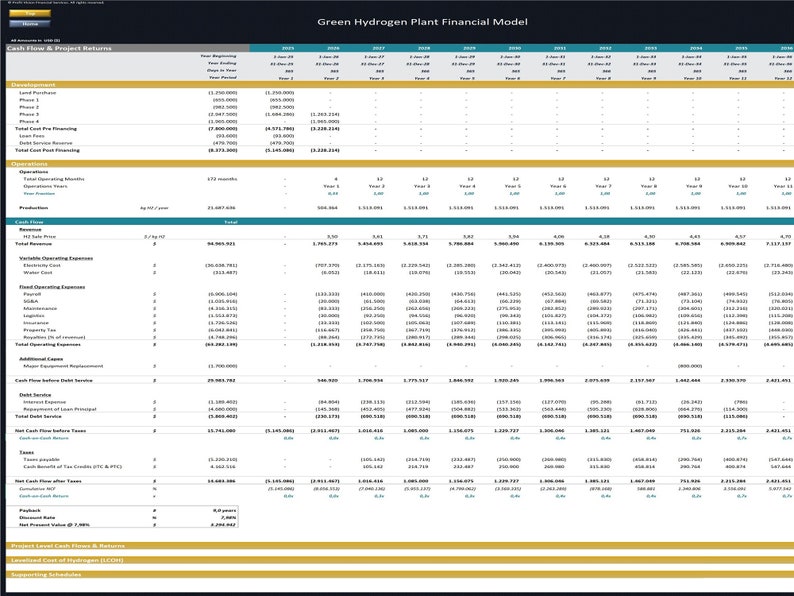The width and height of the screenshot is (794, 596).
Task: Click the Taxes payable row label
Action: [41, 459]
